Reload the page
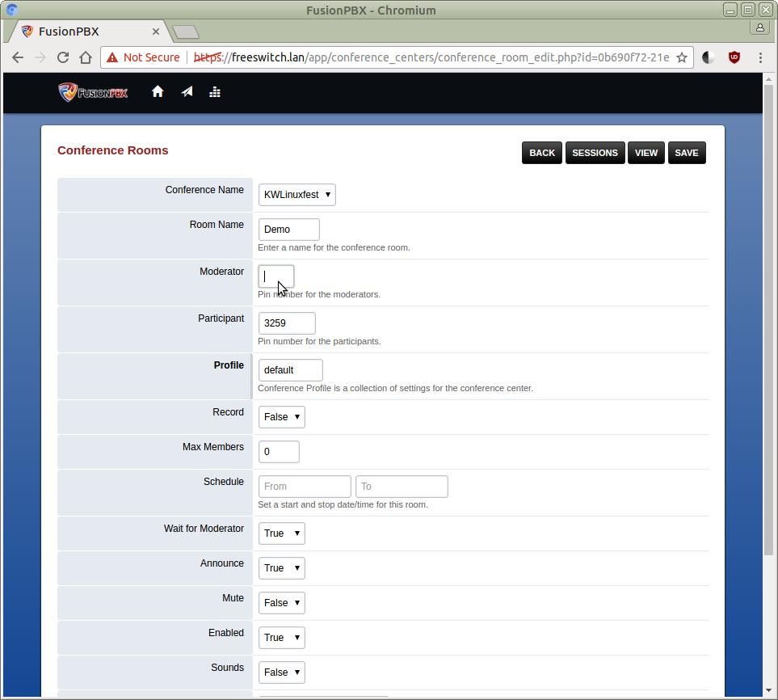 point(63,57)
